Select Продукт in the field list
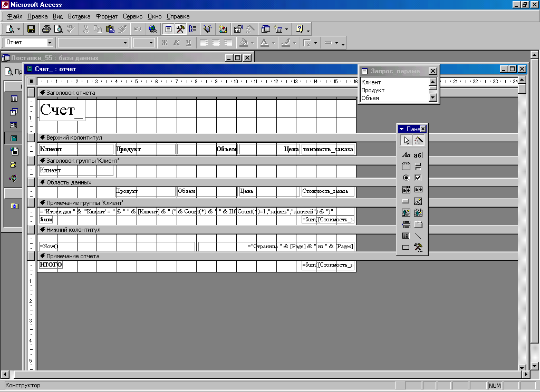The height and width of the screenshot is (392, 540). 373,90
